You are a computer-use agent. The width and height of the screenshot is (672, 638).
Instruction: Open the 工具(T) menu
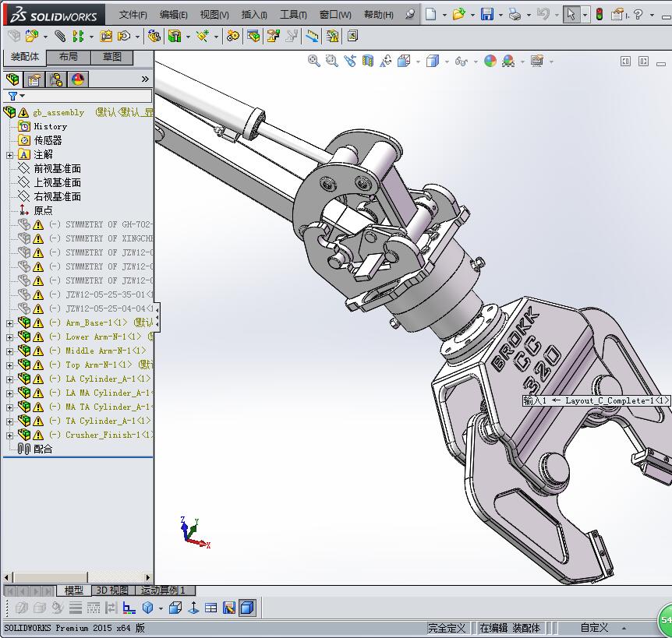tap(293, 15)
